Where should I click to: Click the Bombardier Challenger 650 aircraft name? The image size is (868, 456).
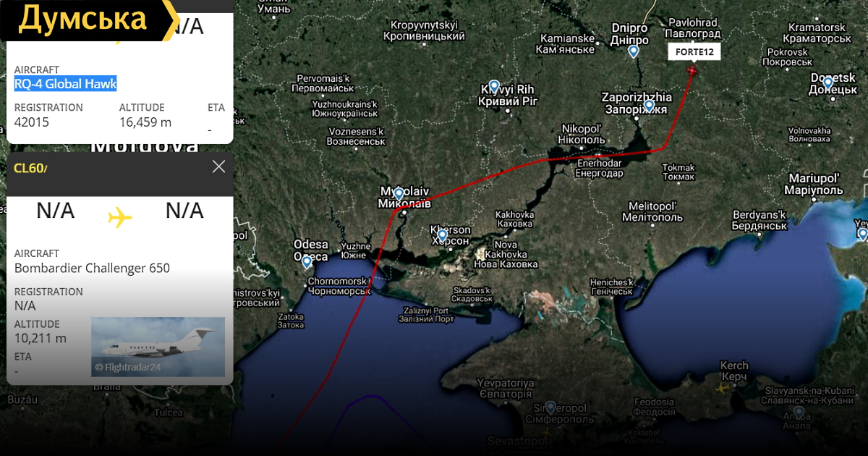pyautogui.click(x=92, y=268)
